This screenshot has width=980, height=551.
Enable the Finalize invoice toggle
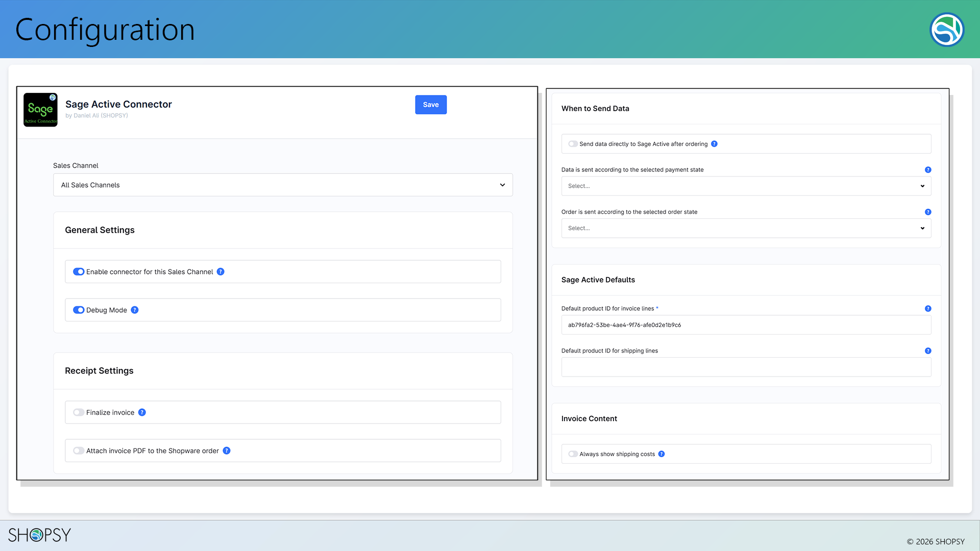click(79, 413)
